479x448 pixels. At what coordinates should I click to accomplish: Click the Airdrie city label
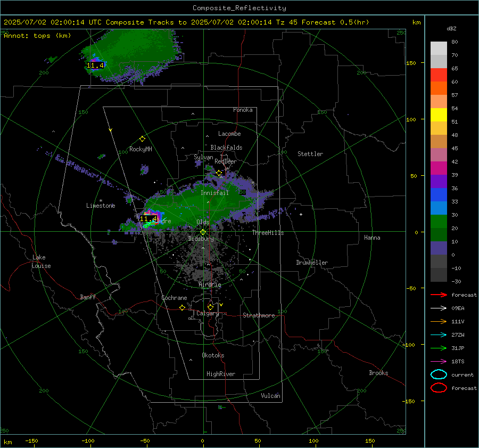click(210, 284)
